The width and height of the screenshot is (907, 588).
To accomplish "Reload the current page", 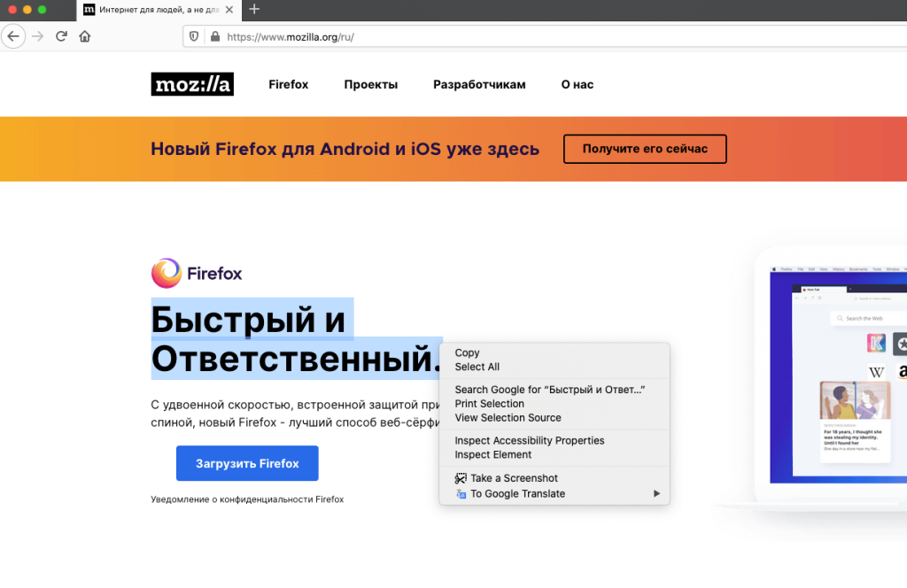I will tap(61, 36).
